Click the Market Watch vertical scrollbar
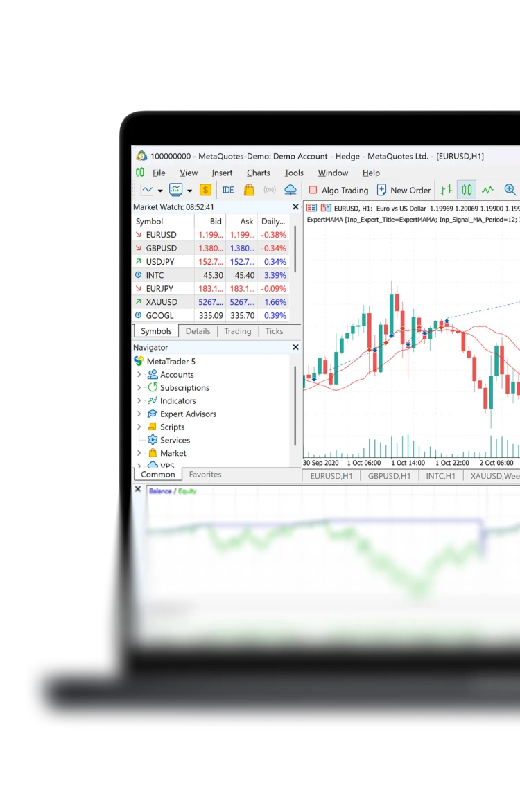520x812 pixels. 295,249
